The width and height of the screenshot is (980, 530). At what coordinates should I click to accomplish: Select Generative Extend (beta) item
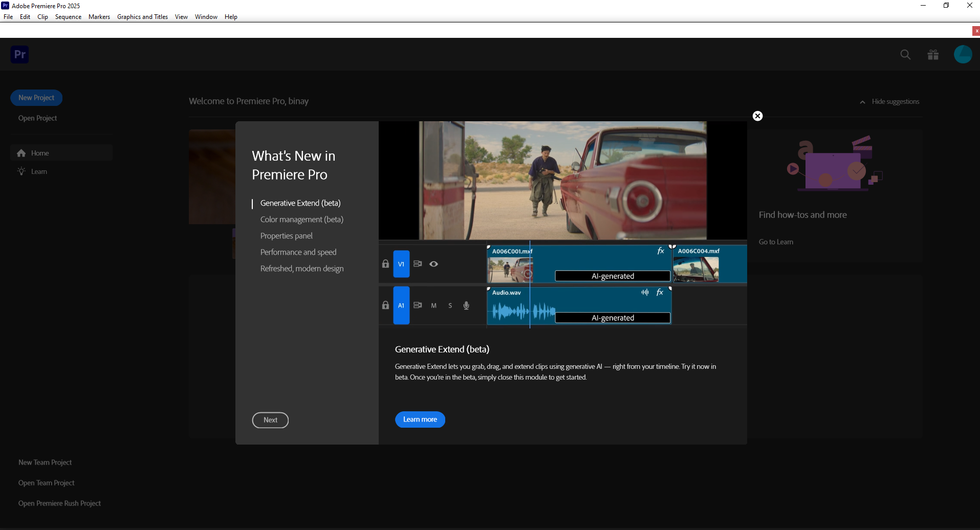point(300,203)
